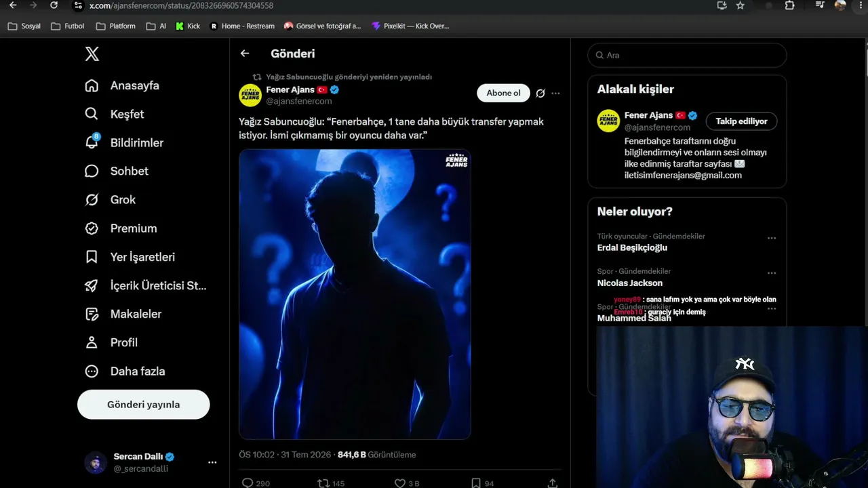This screenshot has height=488, width=868.
Task: Open Bildirimler with the notification badge
Action: 124,142
